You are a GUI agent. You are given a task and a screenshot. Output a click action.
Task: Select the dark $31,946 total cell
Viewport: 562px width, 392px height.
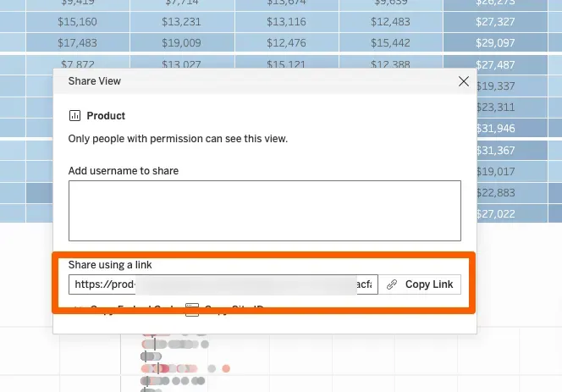(495, 129)
